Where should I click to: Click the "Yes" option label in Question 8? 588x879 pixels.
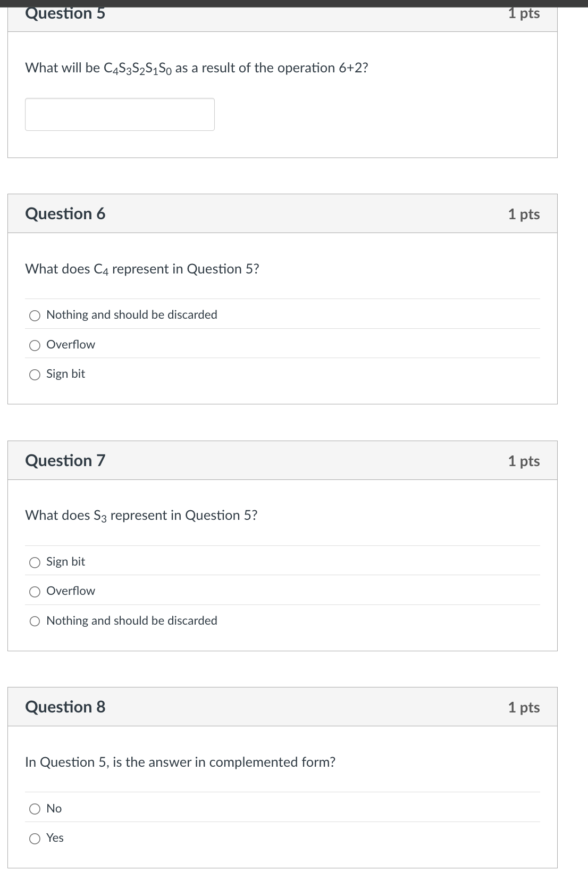coord(55,838)
